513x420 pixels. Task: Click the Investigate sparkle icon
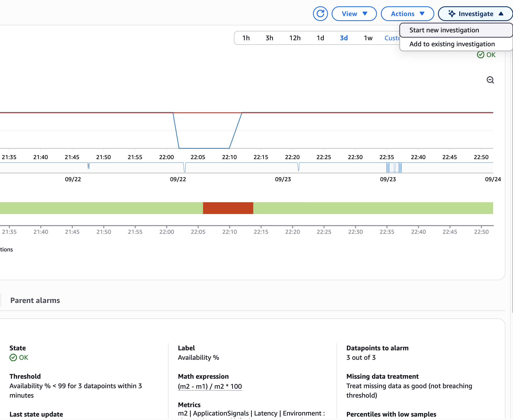(452, 14)
